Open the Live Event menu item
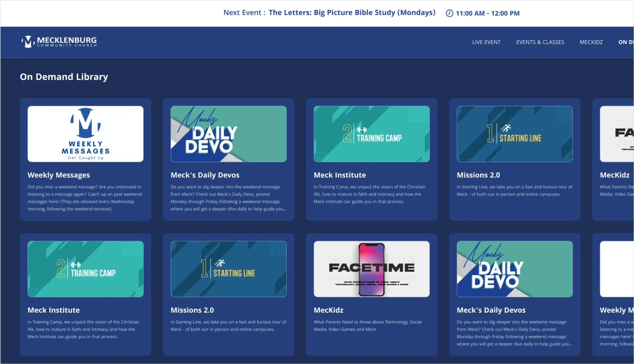This screenshot has height=364, width=634. click(x=486, y=42)
